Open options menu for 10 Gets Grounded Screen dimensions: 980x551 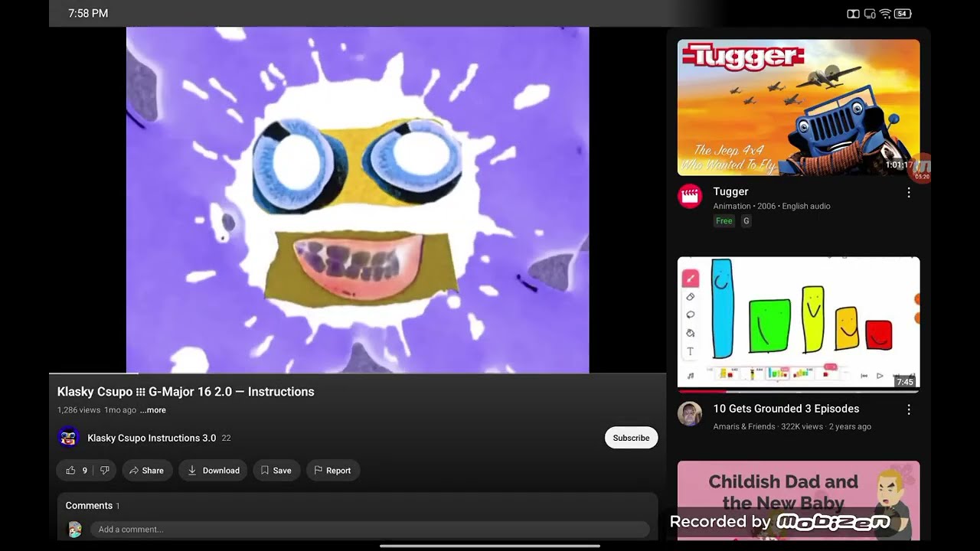(909, 410)
